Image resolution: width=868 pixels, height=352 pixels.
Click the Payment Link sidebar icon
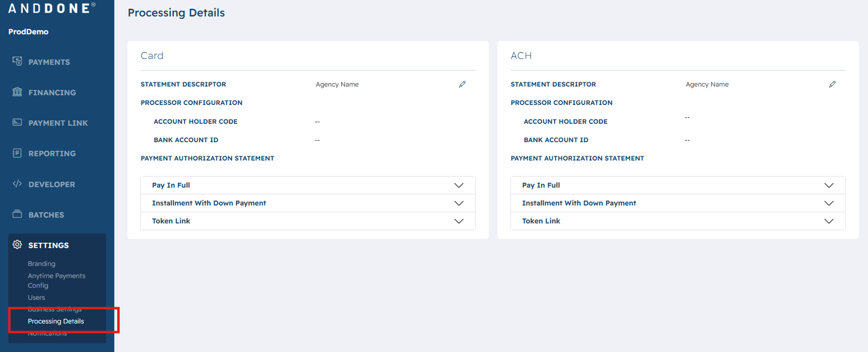click(x=17, y=122)
